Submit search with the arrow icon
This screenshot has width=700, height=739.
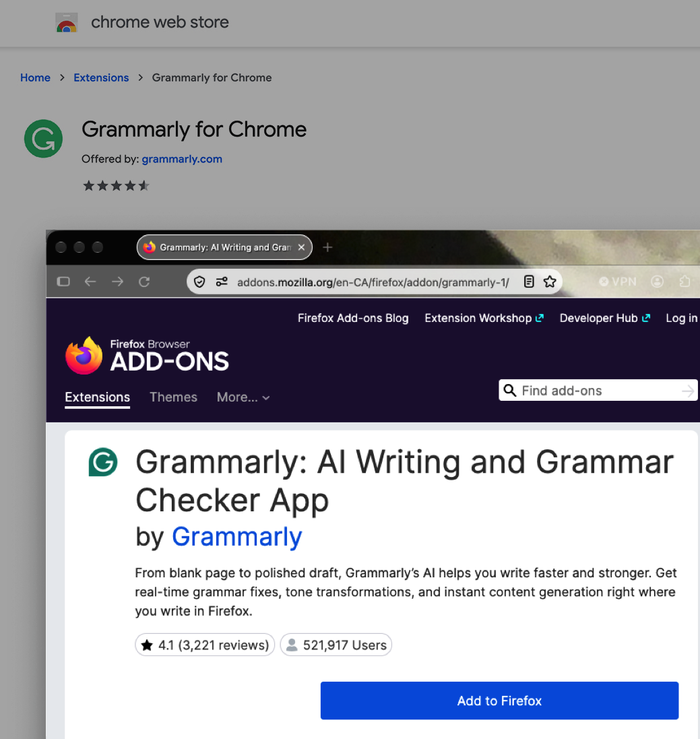coord(688,391)
